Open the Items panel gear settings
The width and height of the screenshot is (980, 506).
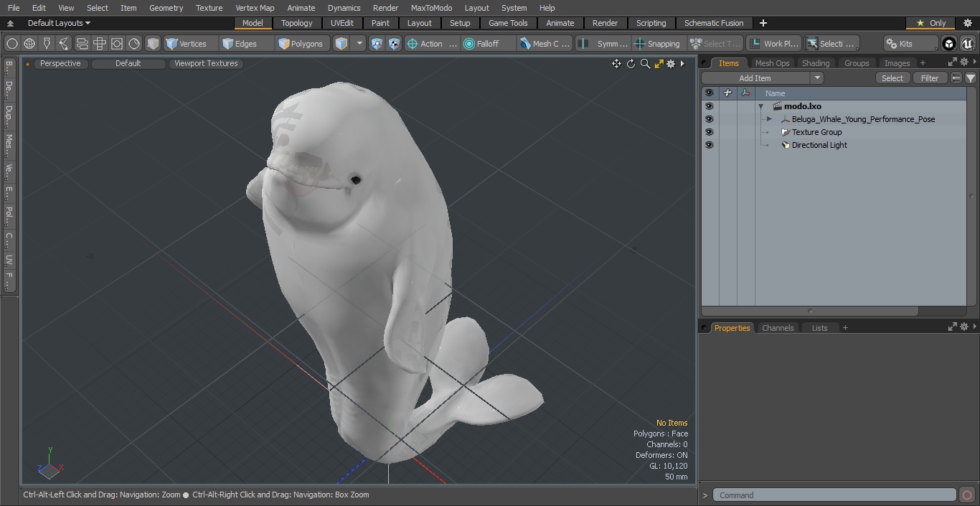(x=964, y=62)
